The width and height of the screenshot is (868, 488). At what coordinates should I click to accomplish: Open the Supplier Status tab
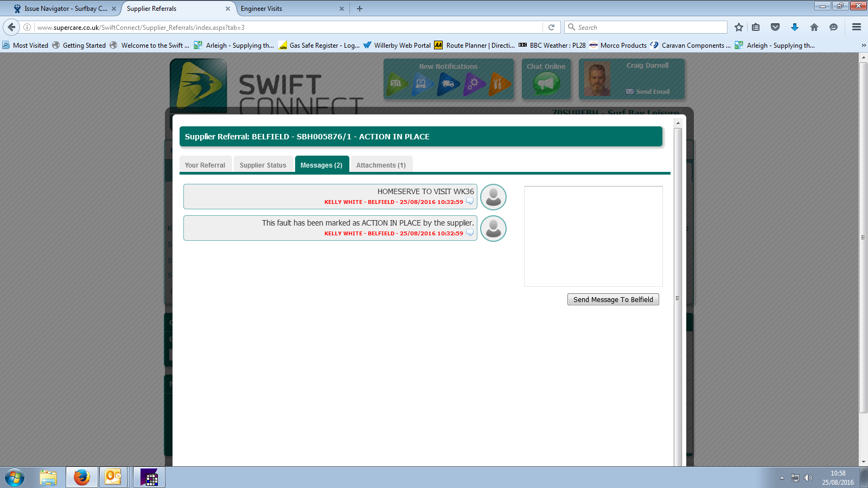263,165
